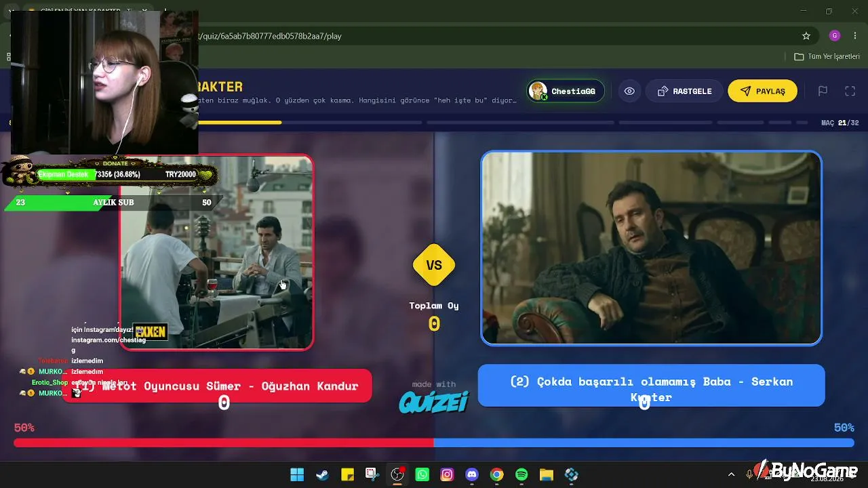The height and width of the screenshot is (488, 868).
Task: Vote for Çokda başarılı olamamış Baba label
Action: 651,386
